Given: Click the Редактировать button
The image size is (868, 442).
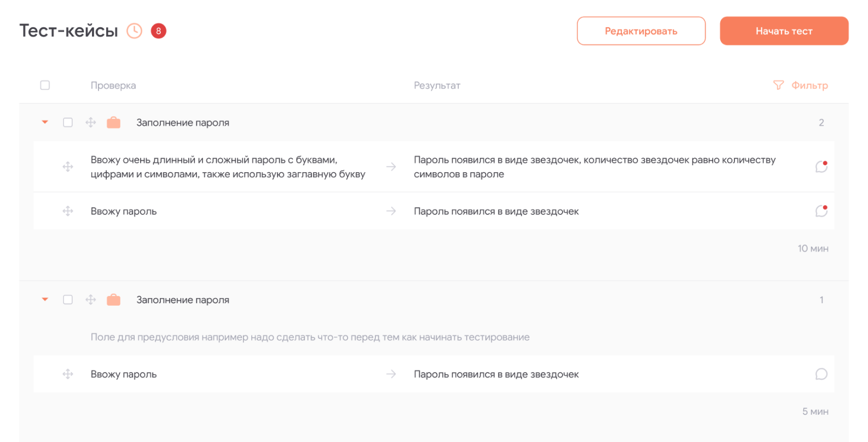Looking at the screenshot, I should pos(641,31).
